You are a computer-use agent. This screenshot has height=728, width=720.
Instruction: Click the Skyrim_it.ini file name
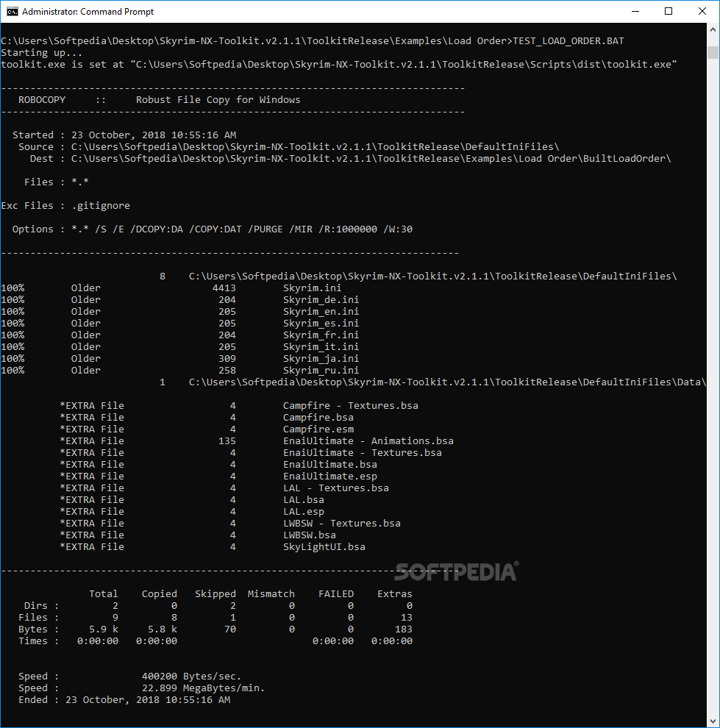tap(321, 347)
